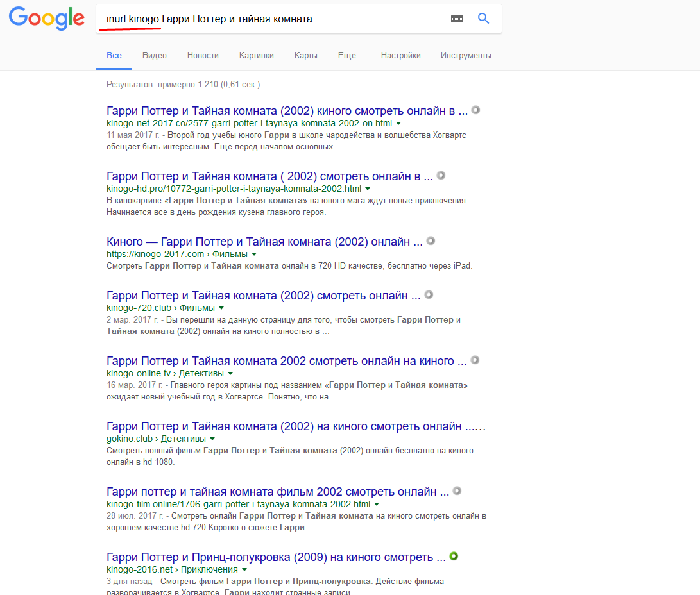Click URL kinogo-net-2017.co/2577-garri-potter...
This screenshot has height=595, width=700.
[249, 124]
